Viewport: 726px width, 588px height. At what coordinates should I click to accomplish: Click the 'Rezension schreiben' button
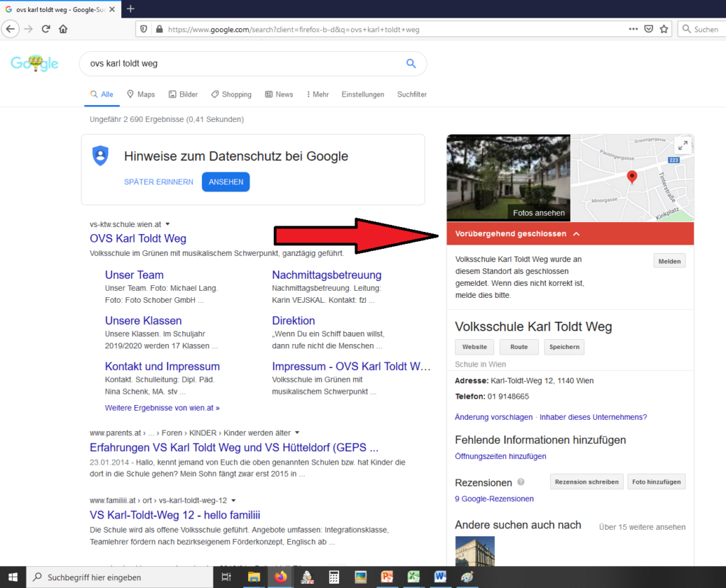click(586, 482)
